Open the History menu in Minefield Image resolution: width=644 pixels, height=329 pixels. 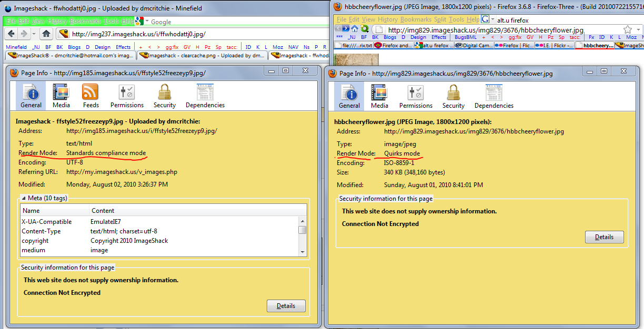click(x=57, y=21)
